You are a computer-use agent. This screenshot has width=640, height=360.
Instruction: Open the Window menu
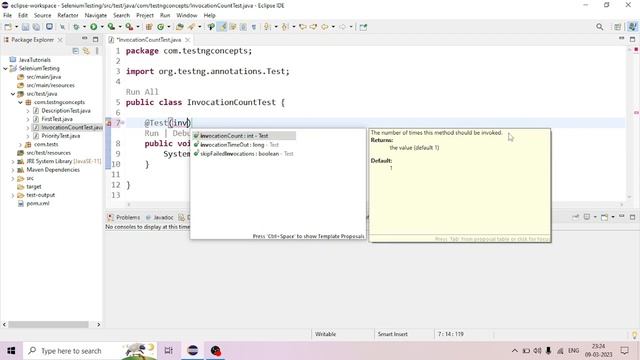[x=187, y=15]
